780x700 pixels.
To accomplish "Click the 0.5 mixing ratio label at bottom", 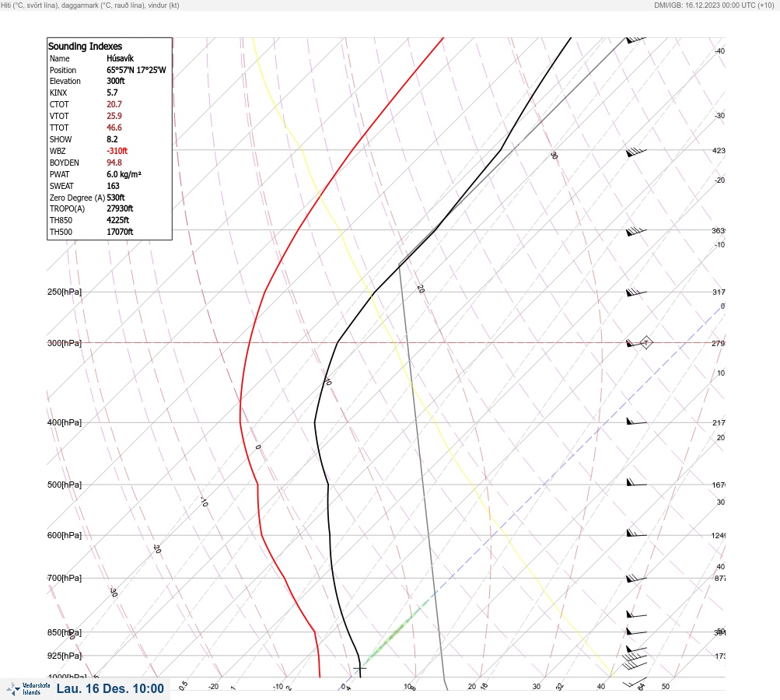I will tap(183, 685).
